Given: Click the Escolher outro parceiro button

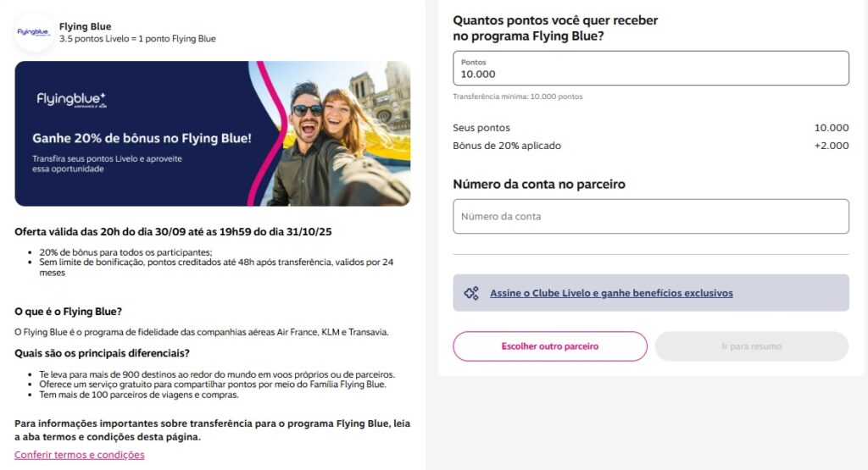Looking at the screenshot, I should [549, 346].
